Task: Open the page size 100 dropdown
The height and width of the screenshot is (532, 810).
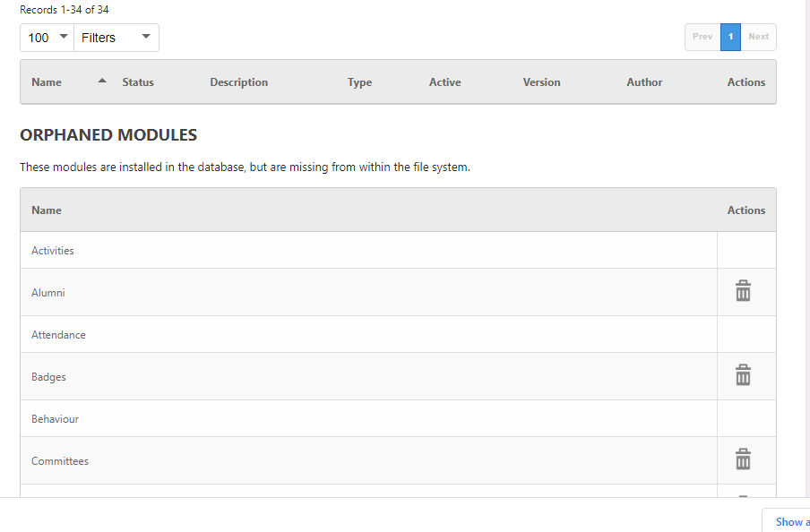Action: [47, 38]
